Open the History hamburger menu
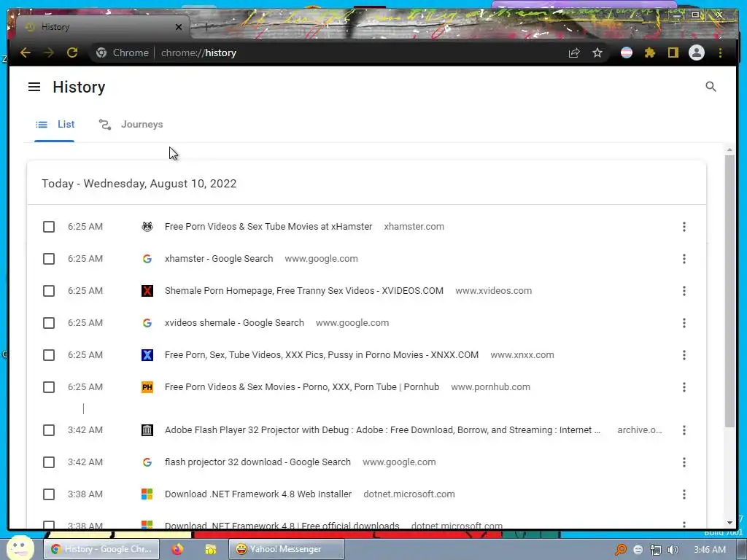 pos(34,87)
